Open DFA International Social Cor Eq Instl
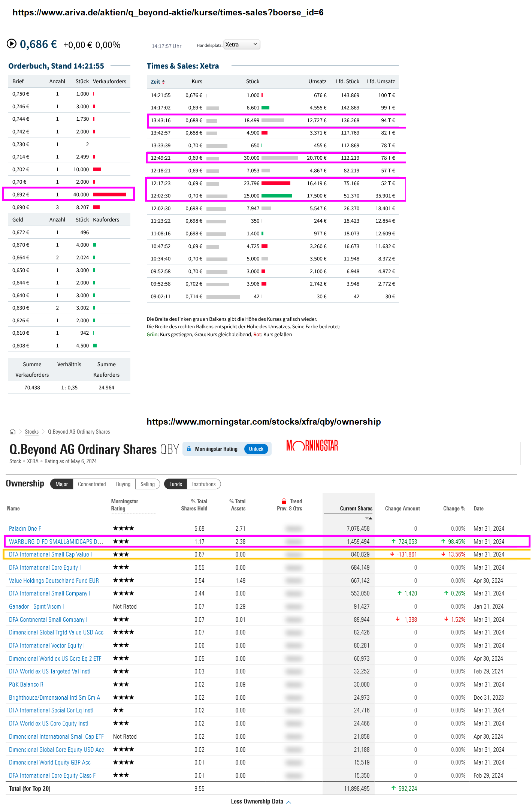The height and width of the screenshot is (808, 532). pyautogui.click(x=51, y=711)
